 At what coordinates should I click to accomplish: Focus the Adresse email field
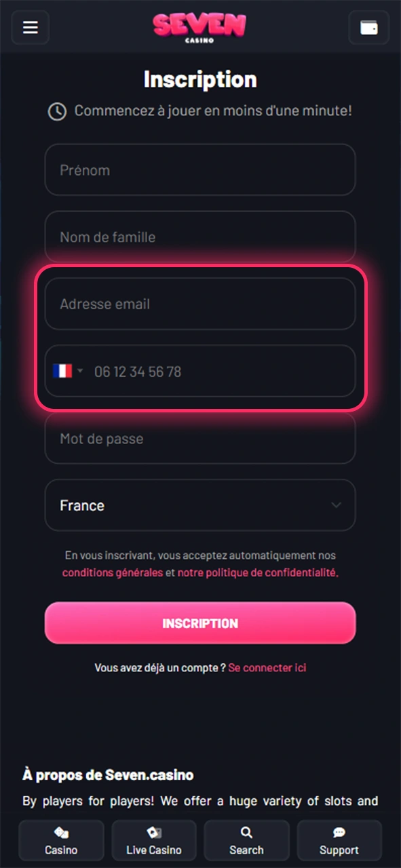(199, 304)
